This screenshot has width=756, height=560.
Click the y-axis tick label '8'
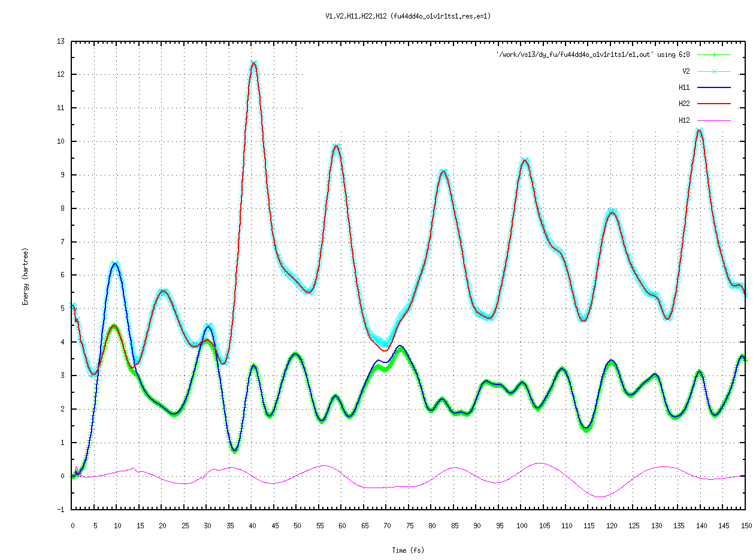pos(63,209)
